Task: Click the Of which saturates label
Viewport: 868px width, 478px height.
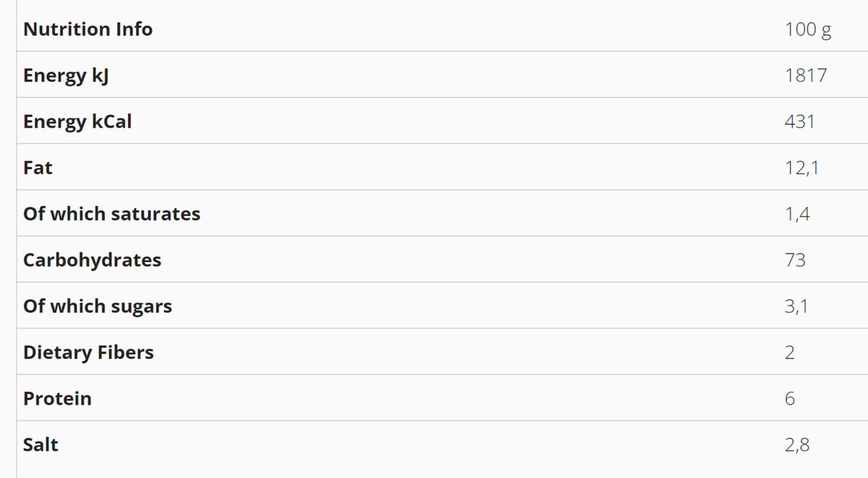Action: click(x=112, y=214)
